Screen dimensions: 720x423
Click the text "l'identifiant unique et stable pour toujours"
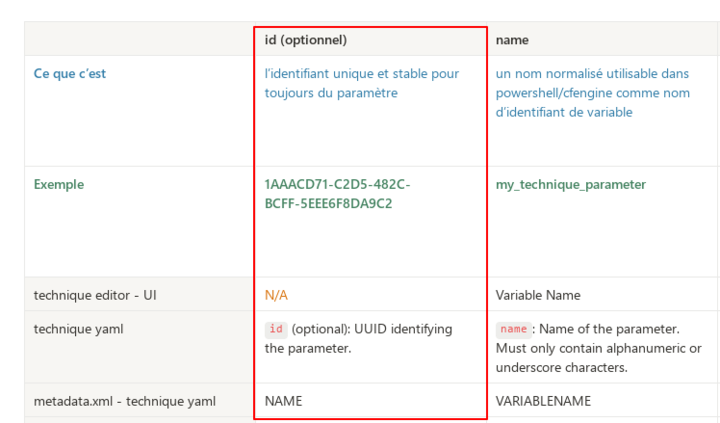pos(362,83)
